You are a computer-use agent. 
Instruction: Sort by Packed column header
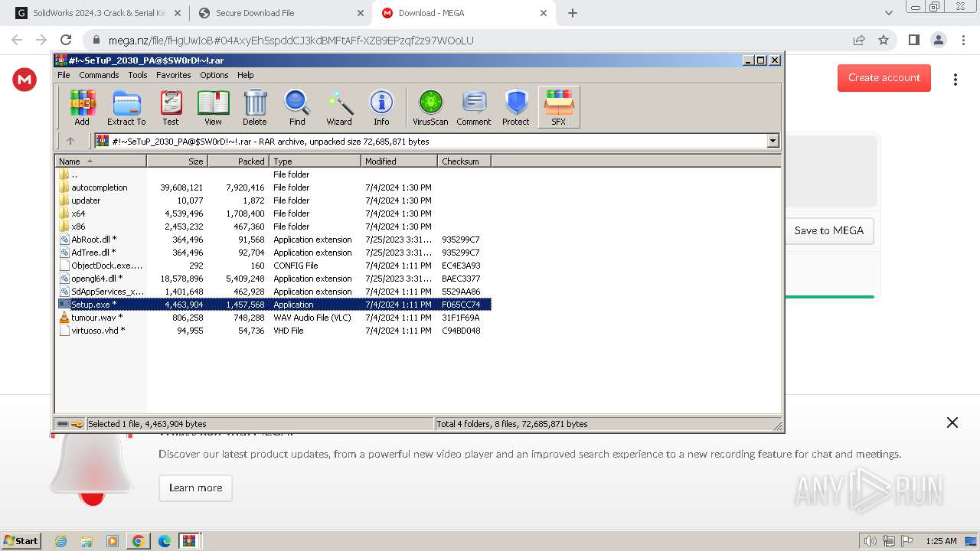[238, 161]
